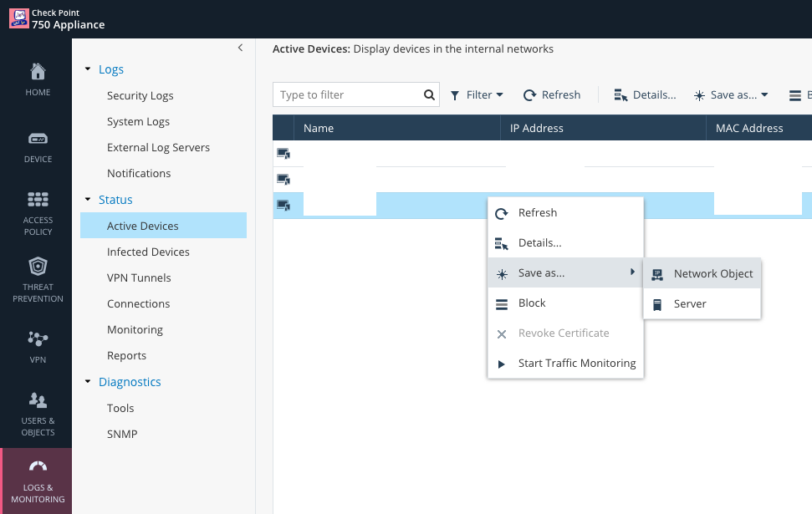Select Revoke Certificate in the context menu
The width and height of the screenshot is (812, 514).
point(565,333)
